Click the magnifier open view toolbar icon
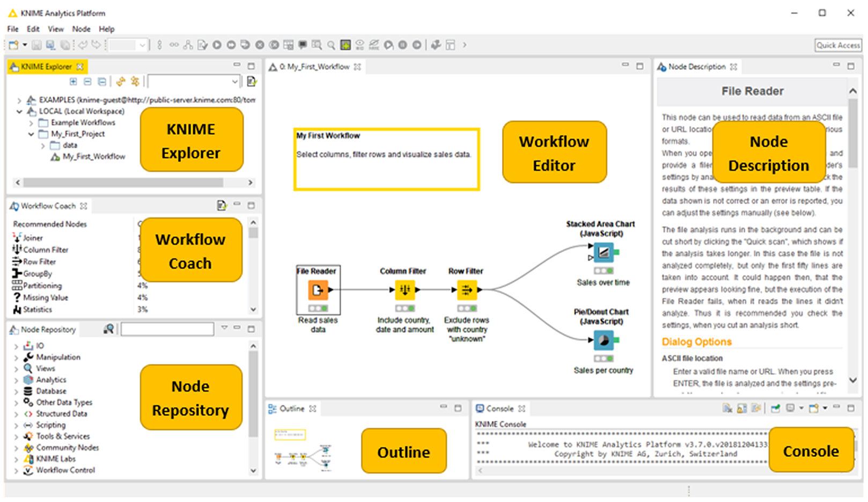The height and width of the screenshot is (502, 868). (330, 45)
